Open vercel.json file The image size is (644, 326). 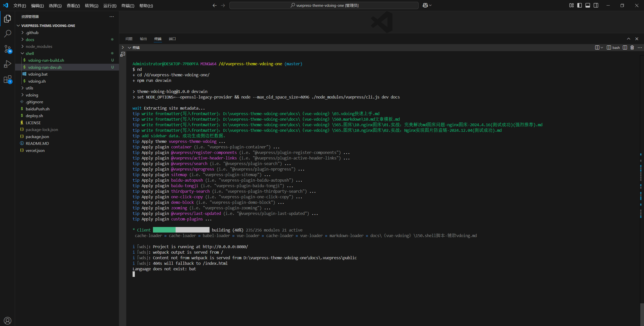tap(67, 150)
